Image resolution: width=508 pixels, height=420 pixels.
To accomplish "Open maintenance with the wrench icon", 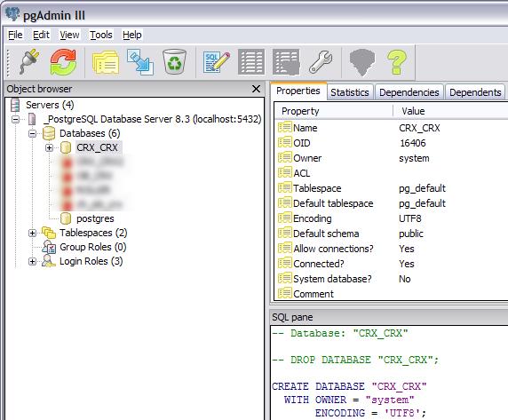I will tap(321, 61).
